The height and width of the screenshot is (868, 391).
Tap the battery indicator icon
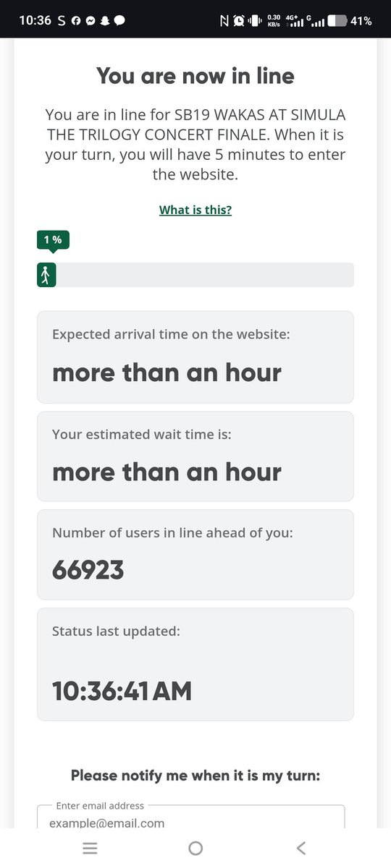coord(337,21)
